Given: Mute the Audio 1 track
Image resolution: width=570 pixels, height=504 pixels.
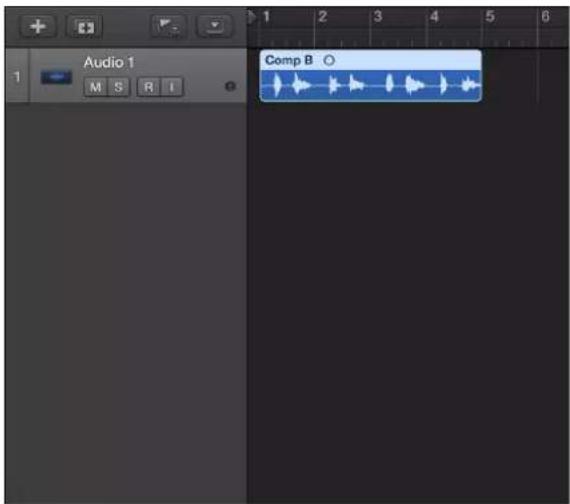Looking at the screenshot, I should (x=96, y=87).
